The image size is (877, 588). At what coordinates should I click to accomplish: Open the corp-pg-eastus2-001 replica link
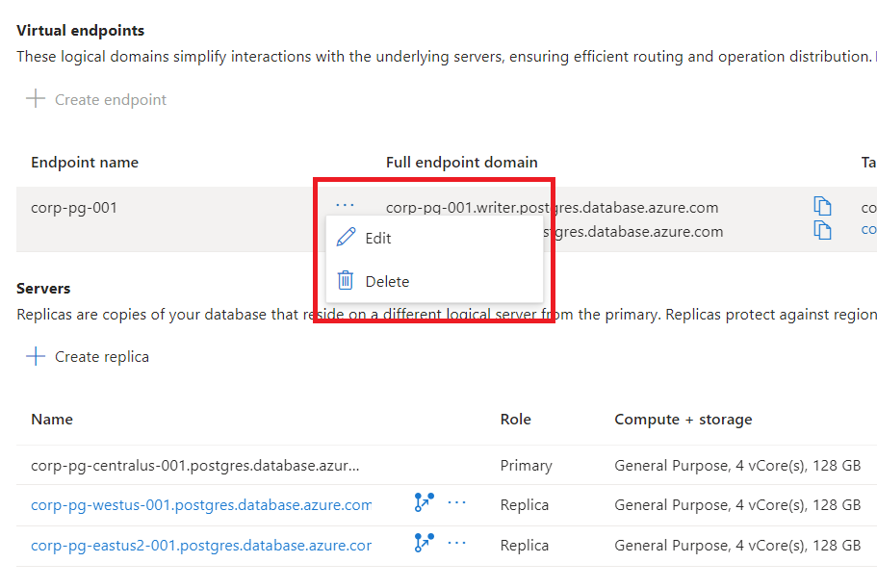201,546
